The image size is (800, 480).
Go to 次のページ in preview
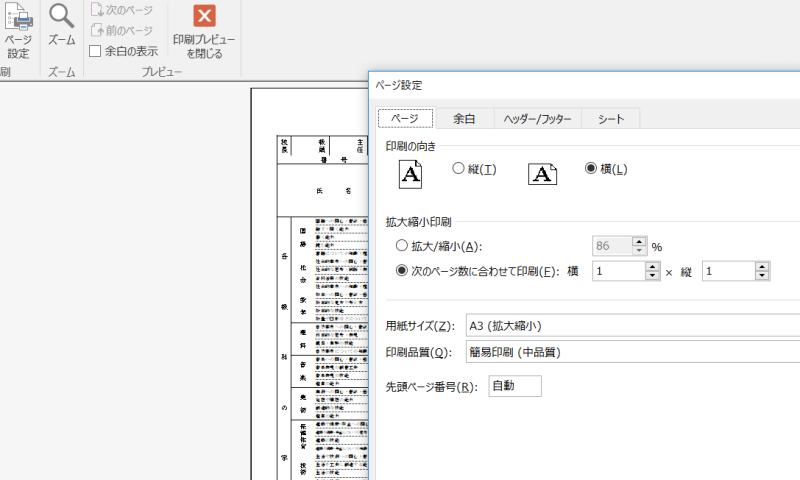[121, 10]
